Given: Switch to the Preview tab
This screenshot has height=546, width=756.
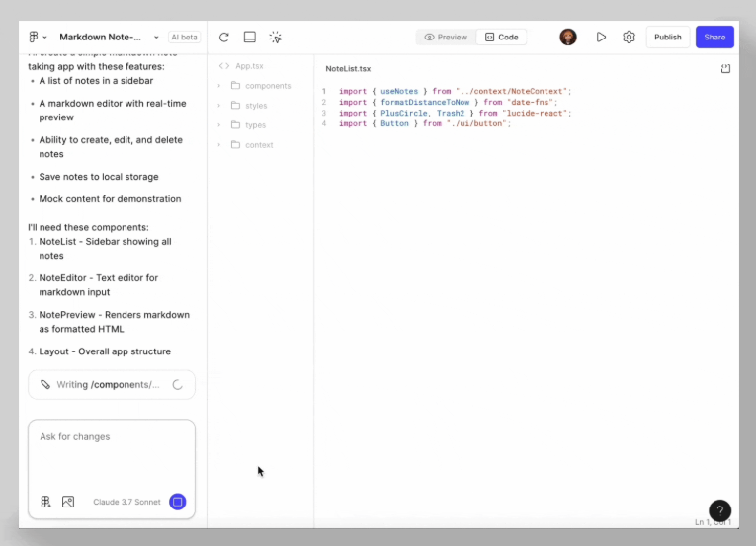Looking at the screenshot, I should pos(446,38).
